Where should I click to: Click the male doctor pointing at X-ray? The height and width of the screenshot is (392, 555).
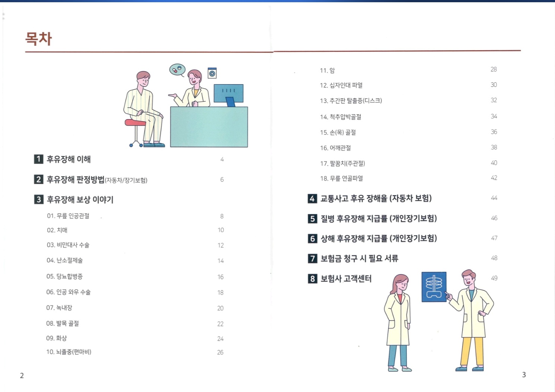(x=470, y=320)
